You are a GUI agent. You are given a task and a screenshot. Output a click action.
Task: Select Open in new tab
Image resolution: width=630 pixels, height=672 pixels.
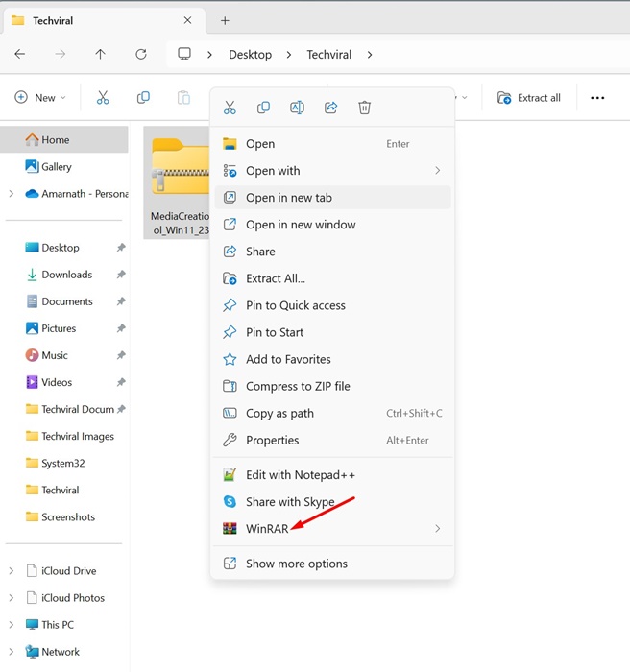pos(332,198)
